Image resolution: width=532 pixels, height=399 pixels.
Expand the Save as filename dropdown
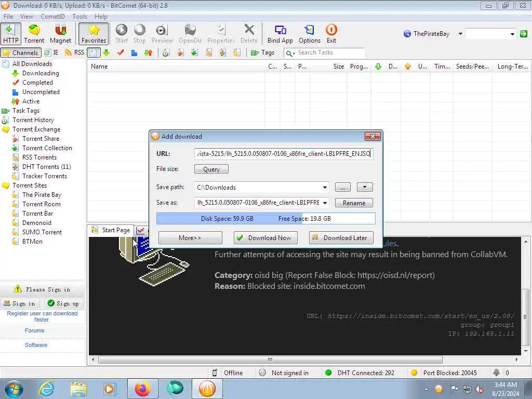(x=325, y=203)
